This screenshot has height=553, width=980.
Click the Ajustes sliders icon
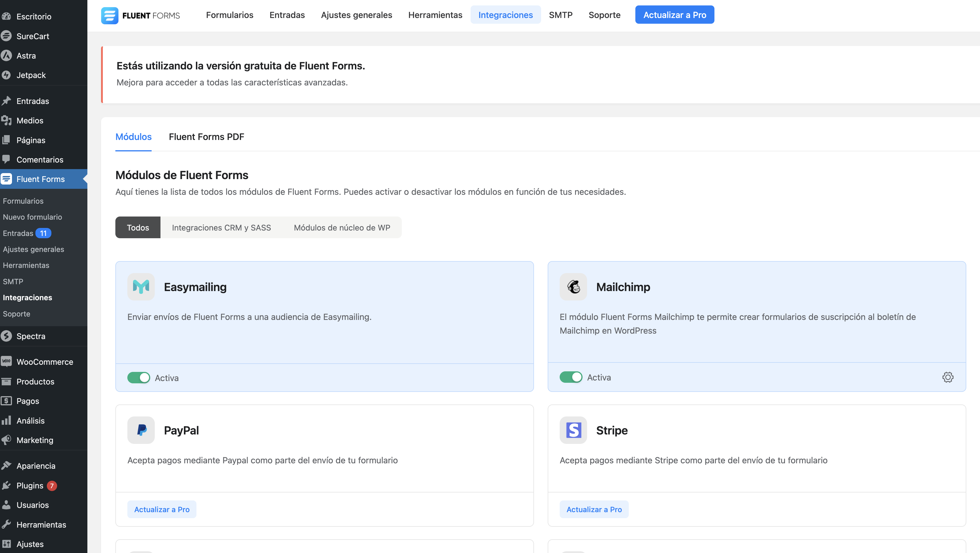(x=6, y=544)
